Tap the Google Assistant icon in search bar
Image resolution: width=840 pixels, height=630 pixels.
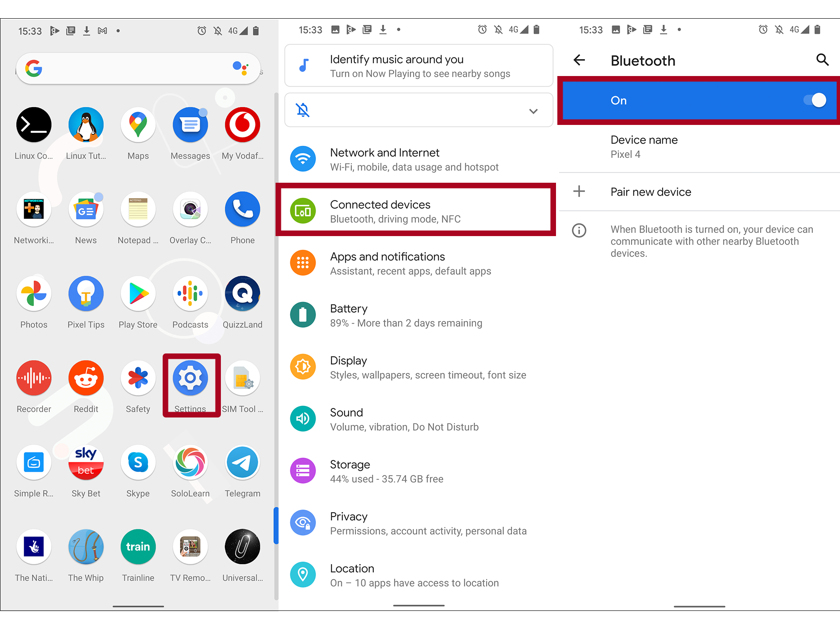240,68
